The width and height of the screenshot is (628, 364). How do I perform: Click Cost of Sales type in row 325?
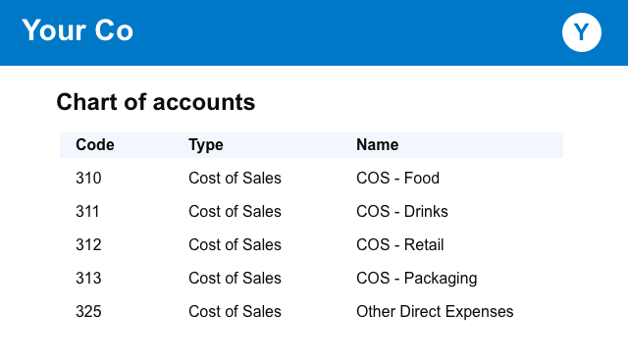235,311
